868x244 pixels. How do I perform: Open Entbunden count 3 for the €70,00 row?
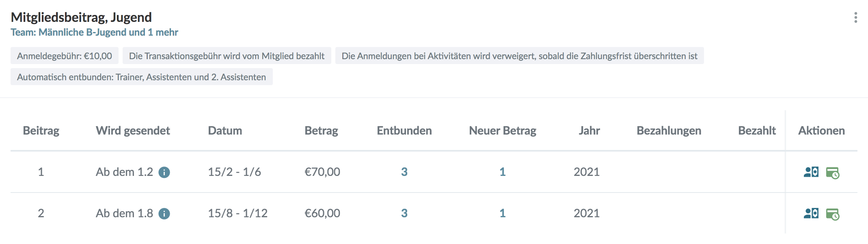pos(404,172)
